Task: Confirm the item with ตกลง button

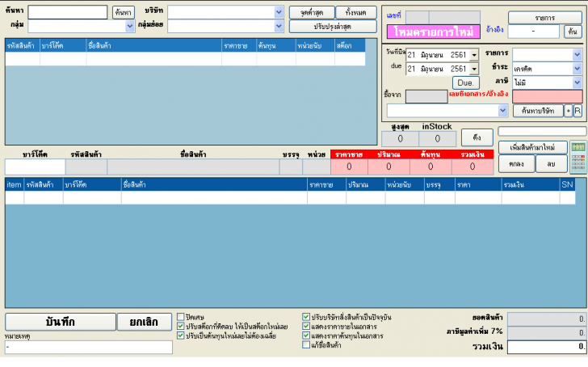Action: (x=516, y=164)
